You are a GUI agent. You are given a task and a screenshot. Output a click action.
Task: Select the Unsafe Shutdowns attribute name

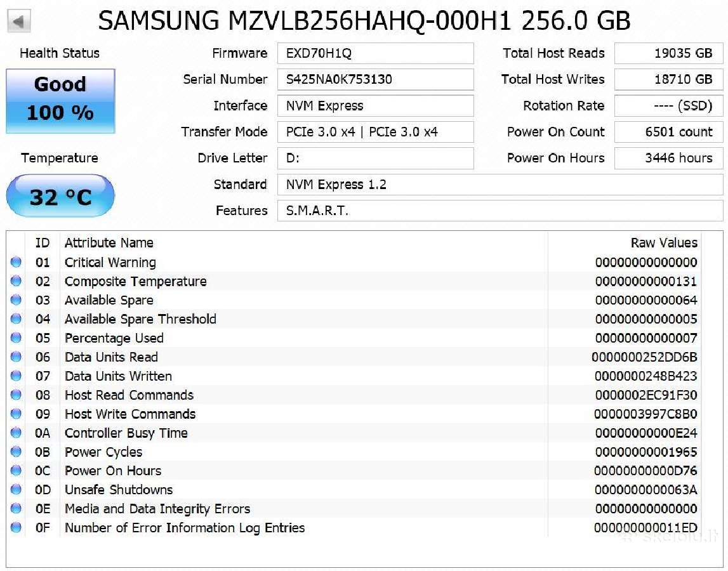(119, 490)
